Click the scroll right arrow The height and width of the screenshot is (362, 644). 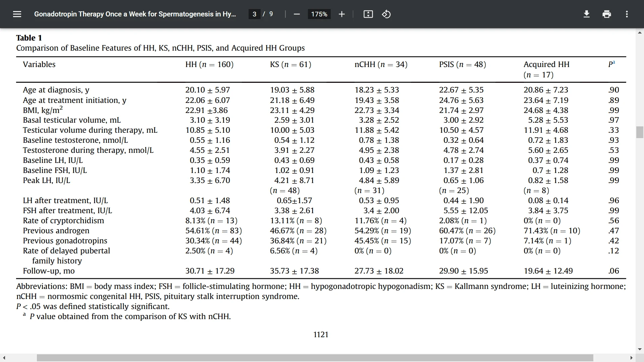[632, 358]
